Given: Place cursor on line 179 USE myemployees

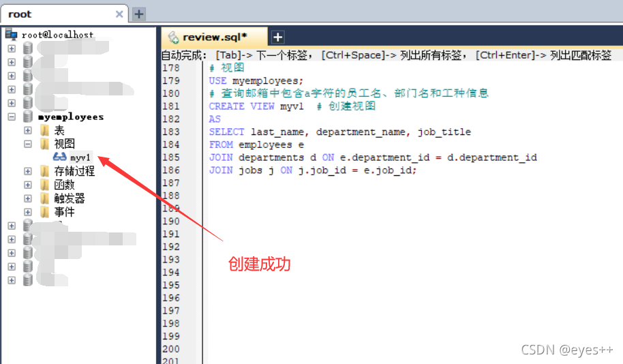Looking at the screenshot, I should pyautogui.click(x=256, y=80).
